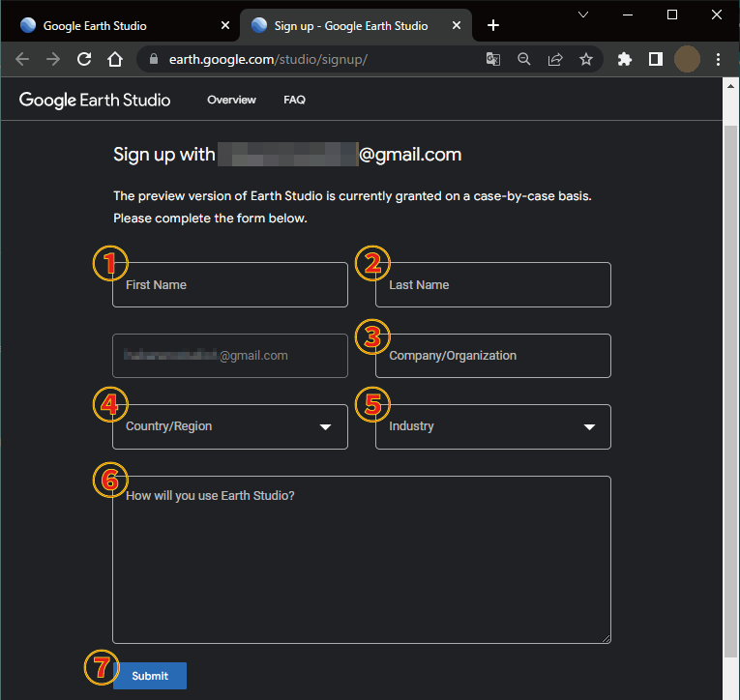
Task: Click the Google Earth Studio logo
Action: coord(95,100)
